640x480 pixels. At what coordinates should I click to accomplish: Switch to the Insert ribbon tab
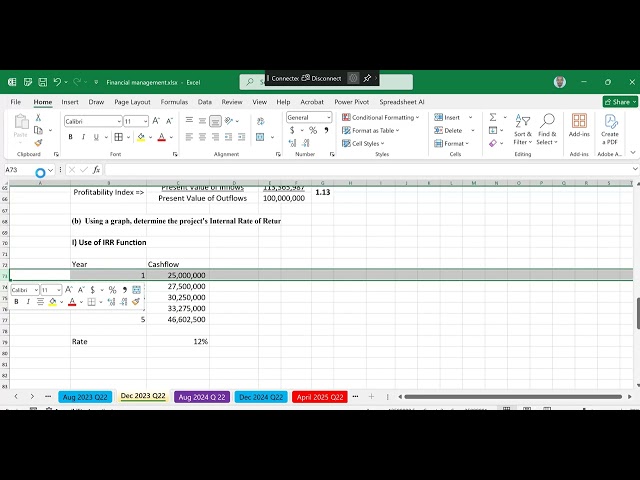(x=70, y=102)
